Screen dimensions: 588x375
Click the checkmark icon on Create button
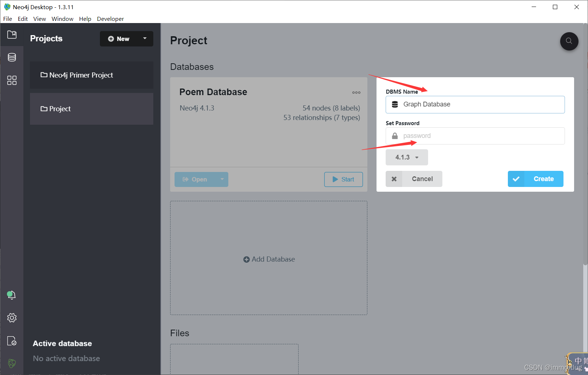coord(516,179)
